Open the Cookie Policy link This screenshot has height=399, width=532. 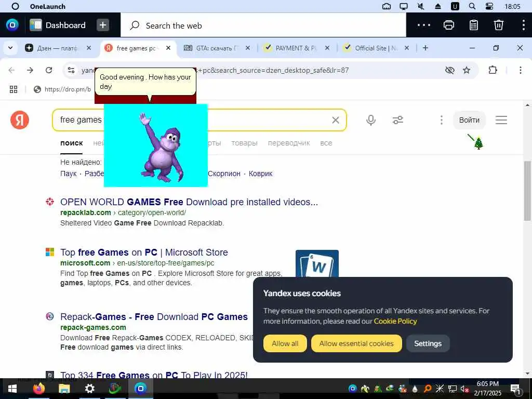(x=395, y=321)
